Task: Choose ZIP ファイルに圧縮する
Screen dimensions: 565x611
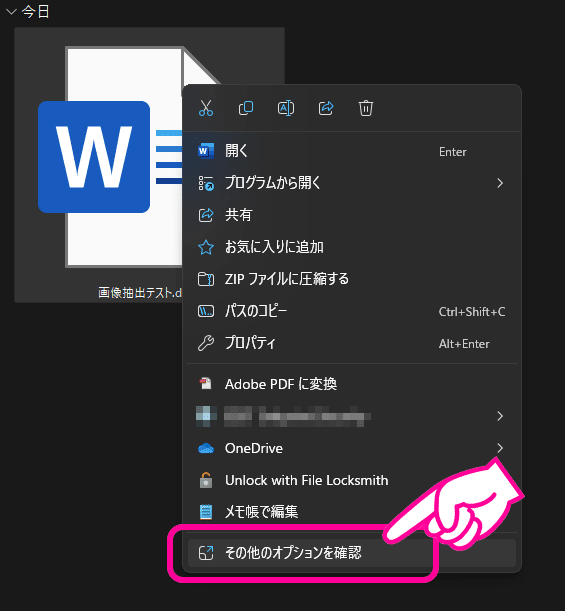Action: point(352,279)
